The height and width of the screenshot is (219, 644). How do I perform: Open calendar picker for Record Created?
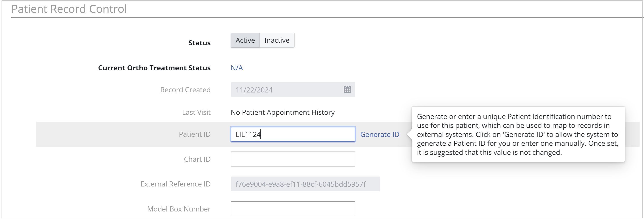347,90
